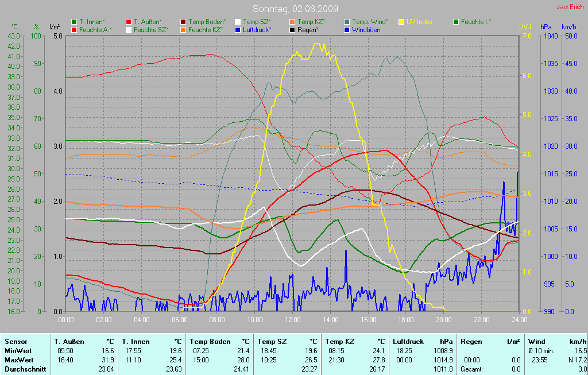Click the Temp SZ column header in table
This screenshot has height=375, width=588.
[272, 342]
